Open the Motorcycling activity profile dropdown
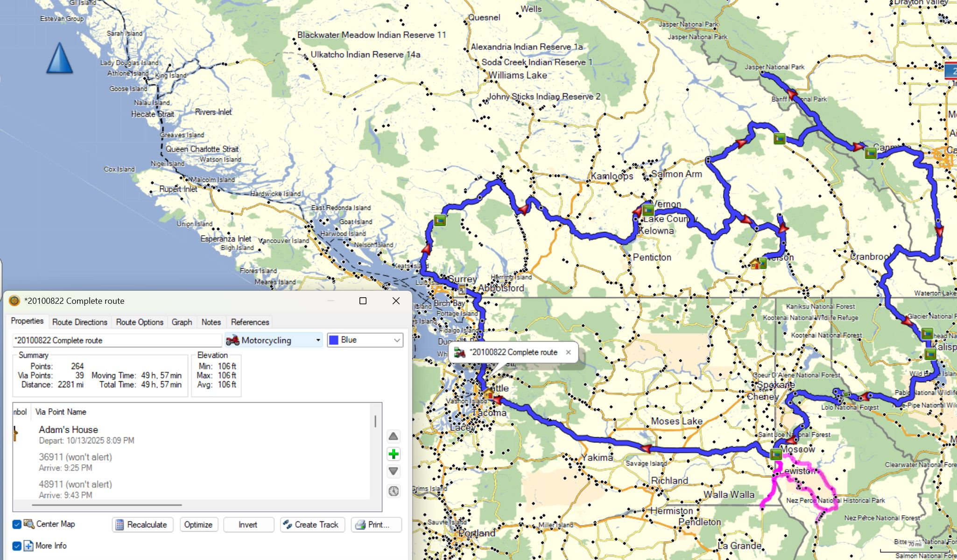The image size is (957, 560). 274,340
